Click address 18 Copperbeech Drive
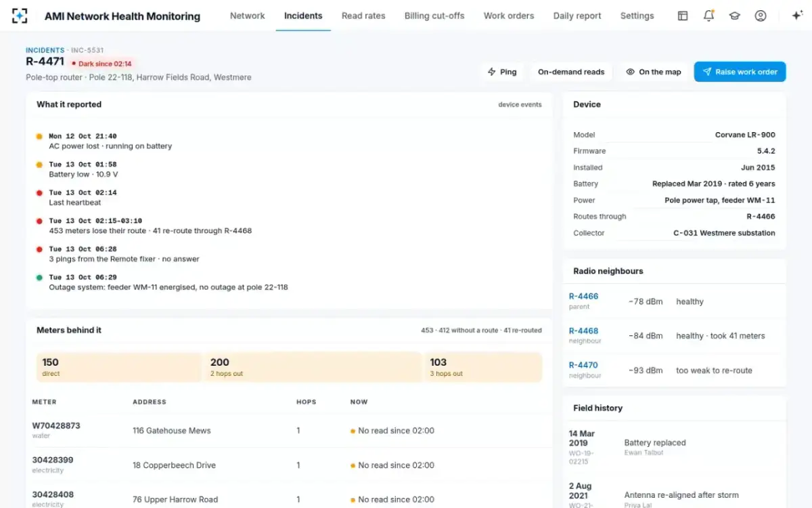This screenshot has width=812, height=508. click(175, 465)
